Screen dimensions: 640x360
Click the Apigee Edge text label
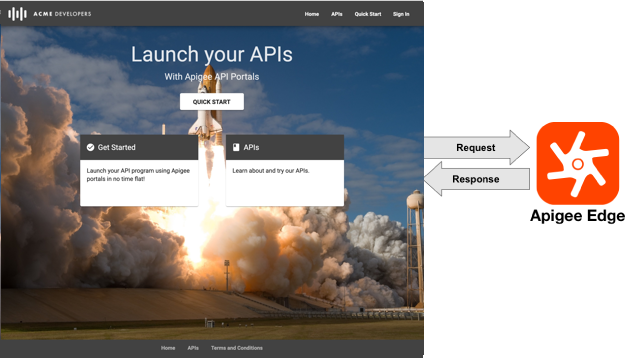(x=578, y=216)
